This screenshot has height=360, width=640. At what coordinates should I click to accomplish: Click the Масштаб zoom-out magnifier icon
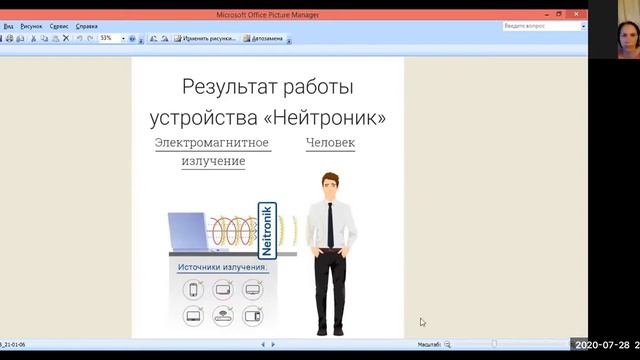pyautogui.click(x=447, y=344)
